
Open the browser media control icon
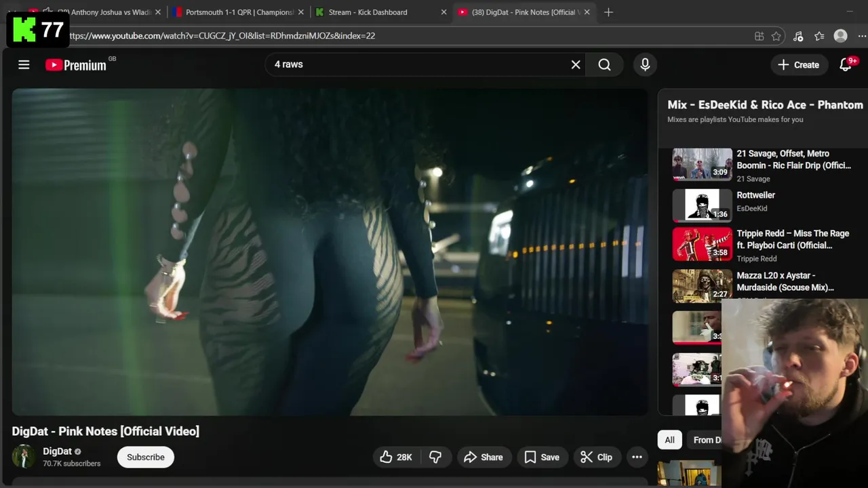click(x=798, y=36)
